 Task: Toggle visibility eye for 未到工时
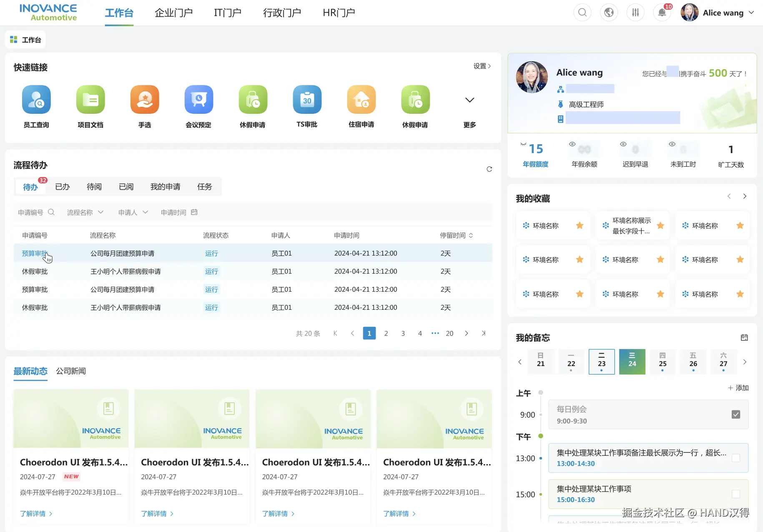[672, 144]
